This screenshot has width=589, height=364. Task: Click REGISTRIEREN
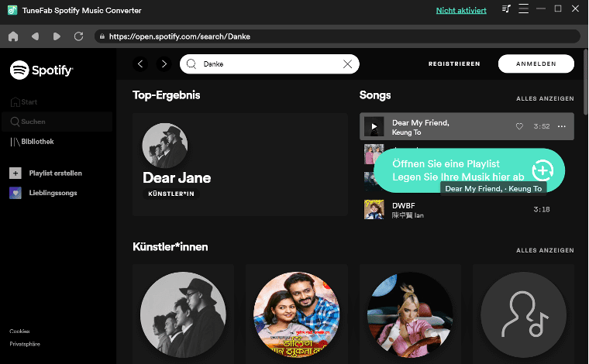click(454, 64)
